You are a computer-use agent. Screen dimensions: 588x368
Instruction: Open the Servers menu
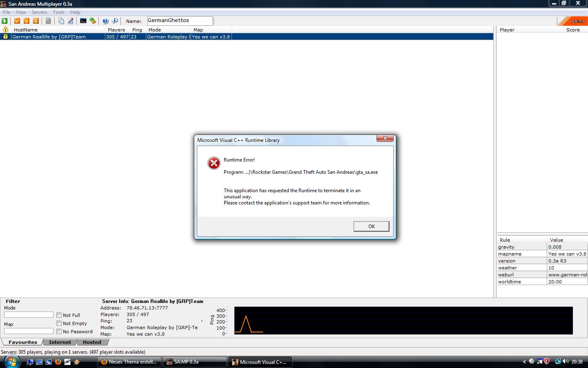[x=39, y=12]
